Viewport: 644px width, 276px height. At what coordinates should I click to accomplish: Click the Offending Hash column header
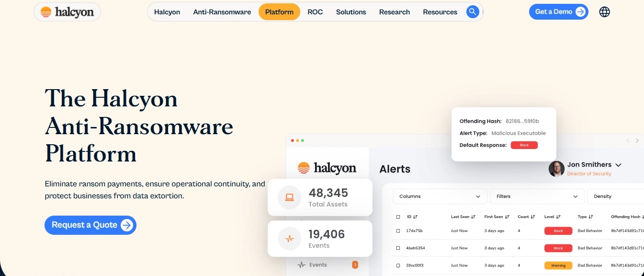point(627,217)
